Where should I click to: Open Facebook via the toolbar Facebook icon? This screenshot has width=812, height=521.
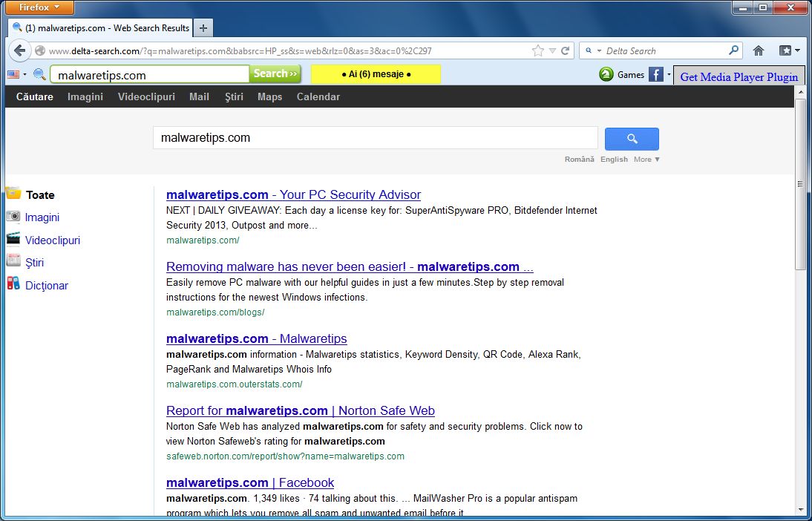(x=656, y=74)
